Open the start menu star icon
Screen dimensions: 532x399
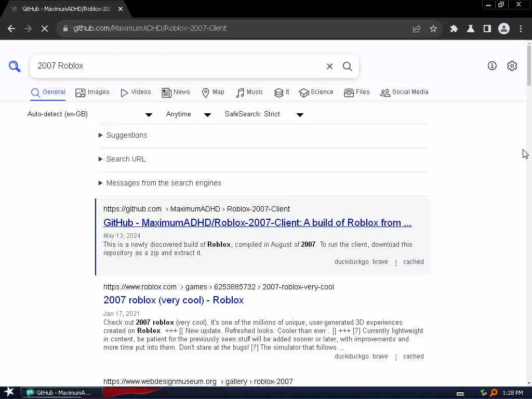(9, 392)
